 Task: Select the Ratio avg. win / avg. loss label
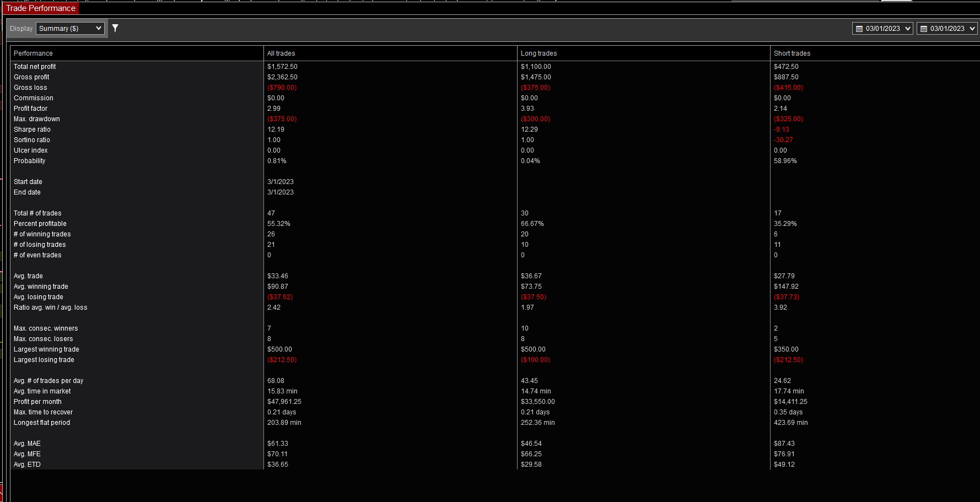51,307
